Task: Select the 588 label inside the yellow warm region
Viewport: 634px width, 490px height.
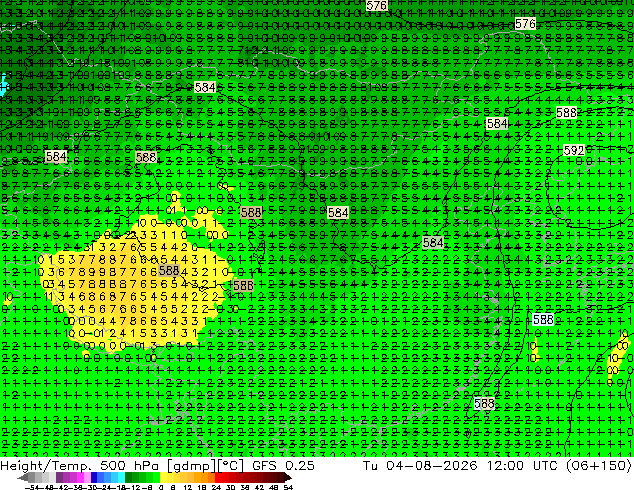Action: pyautogui.click(x=169, y=270)
